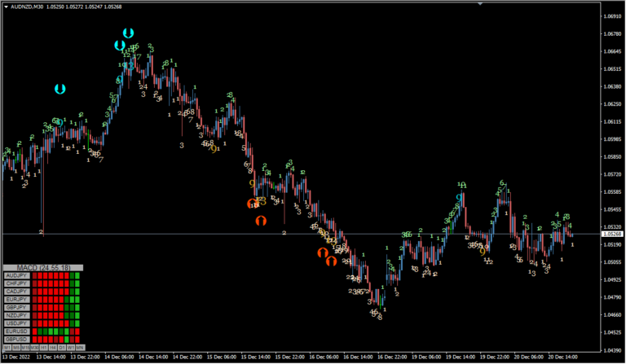Click the green MN cell in AUDJPY row

pos(78,276)
